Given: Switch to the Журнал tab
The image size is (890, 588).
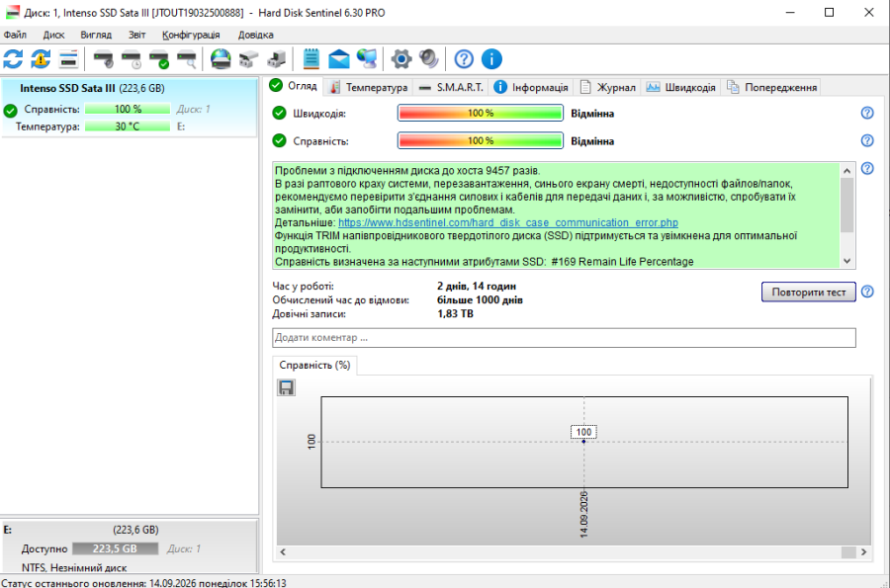Looking at the screenshot, I should pos(608,87).
